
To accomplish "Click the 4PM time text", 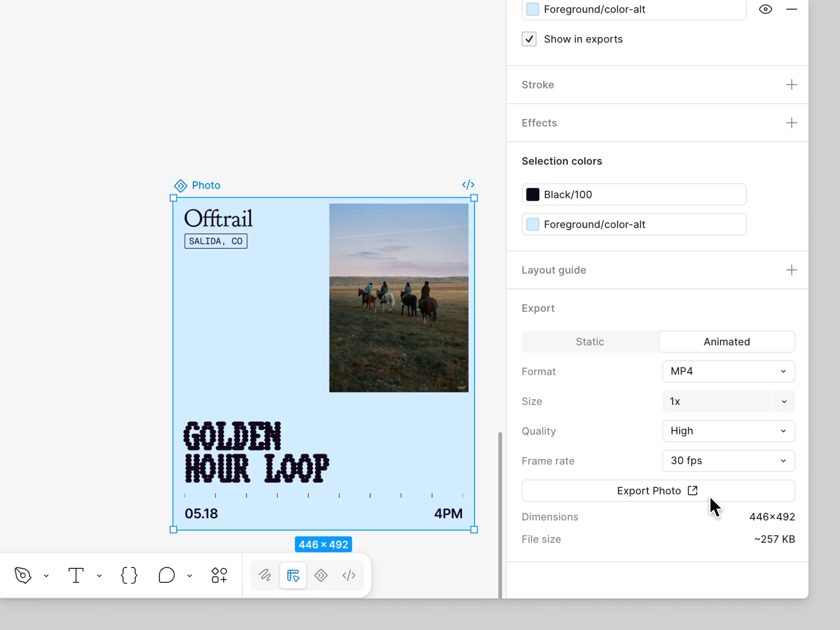I will (x=448, y=513).
